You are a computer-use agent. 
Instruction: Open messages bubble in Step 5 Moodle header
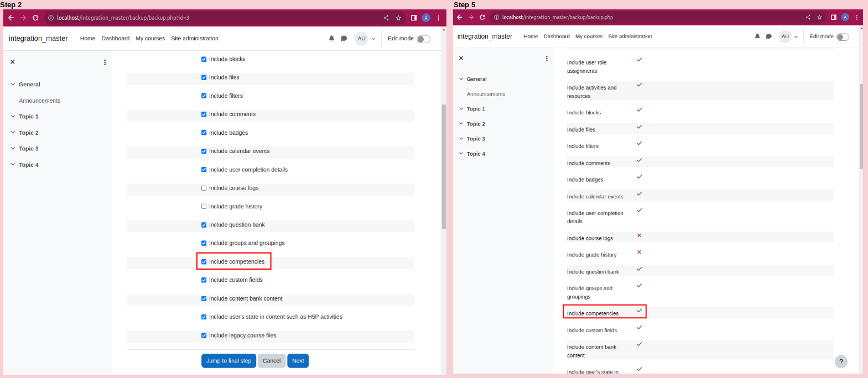coord(768,36)
